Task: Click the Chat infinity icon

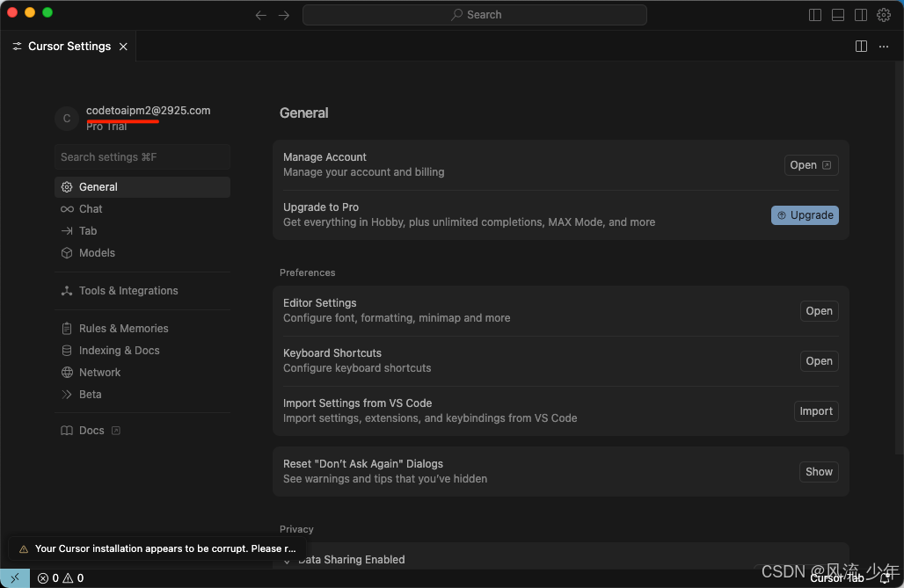Action: (x=67, y=208)
